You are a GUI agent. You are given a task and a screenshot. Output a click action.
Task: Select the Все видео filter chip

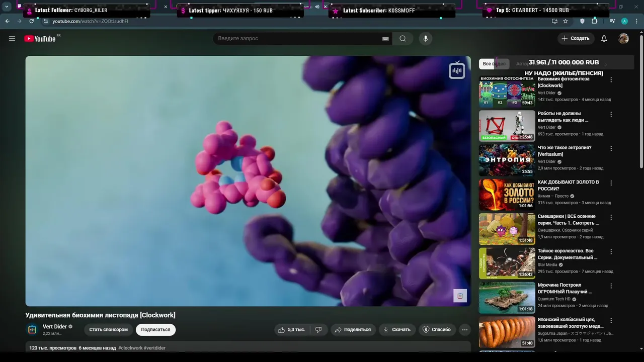[494, 64]
